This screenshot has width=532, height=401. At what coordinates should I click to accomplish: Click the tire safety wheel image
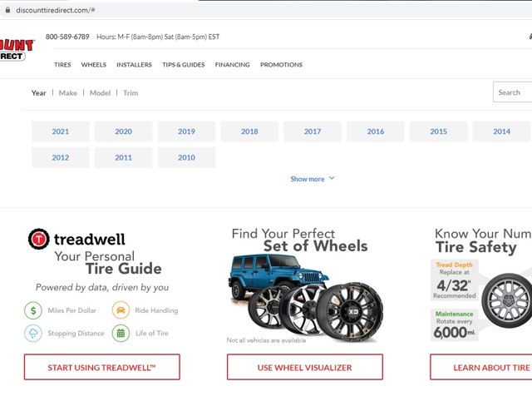click(x=506, y=300)
